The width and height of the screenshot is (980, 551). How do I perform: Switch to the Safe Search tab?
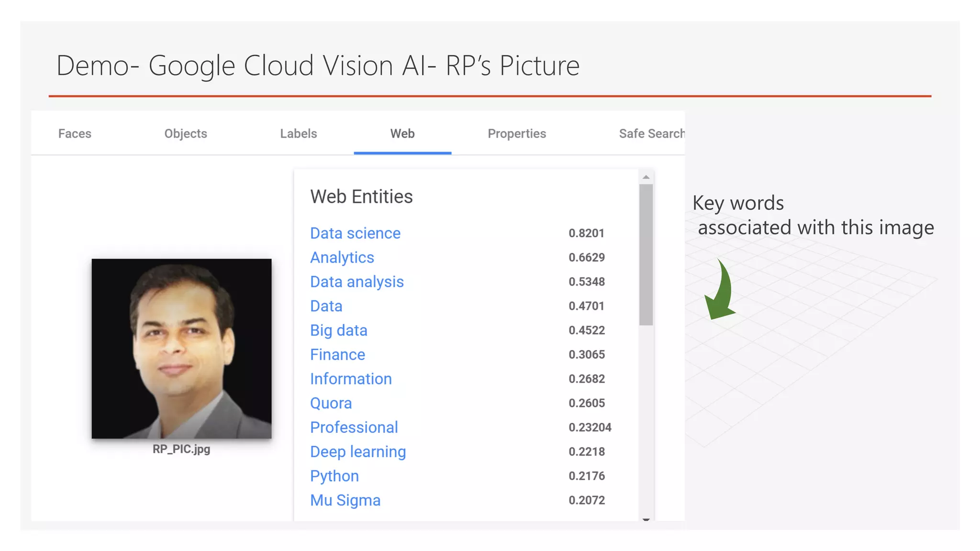(x=652, y=133)
